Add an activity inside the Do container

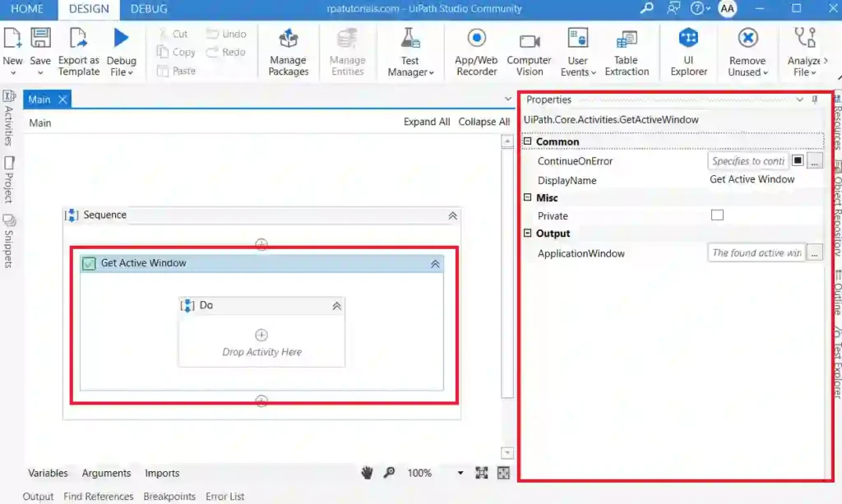click(x=261, y=335)
